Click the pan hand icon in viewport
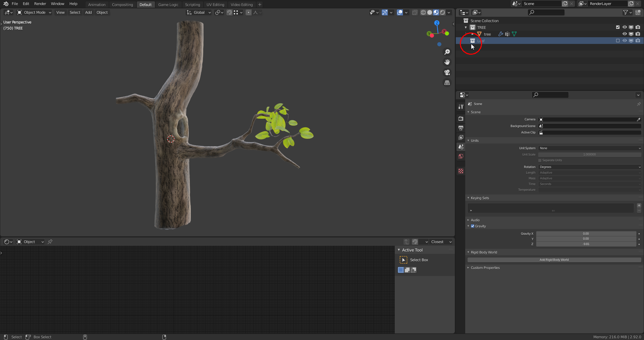Image resolution: width=644 pixels, height=340 pixels. click(x=447, y=62)
